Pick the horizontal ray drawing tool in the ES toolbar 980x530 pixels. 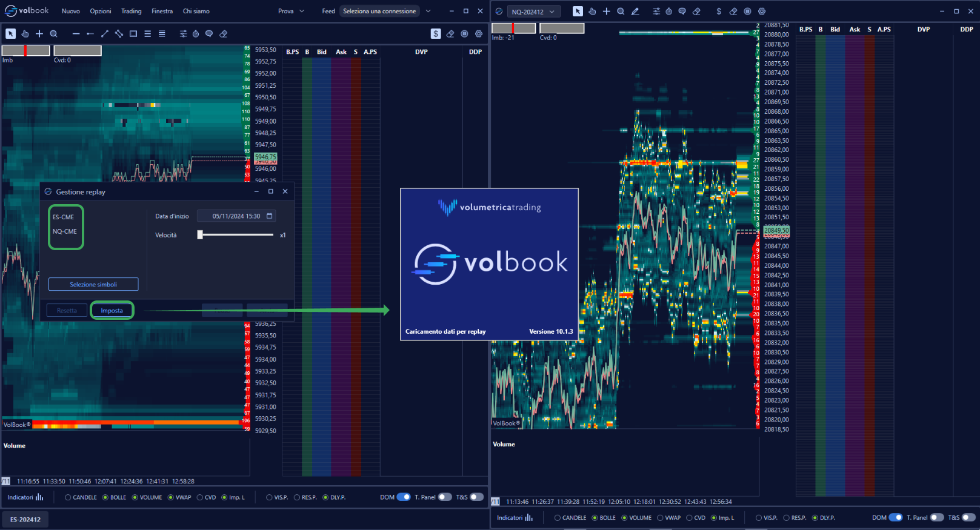click(x=90, y=34)
